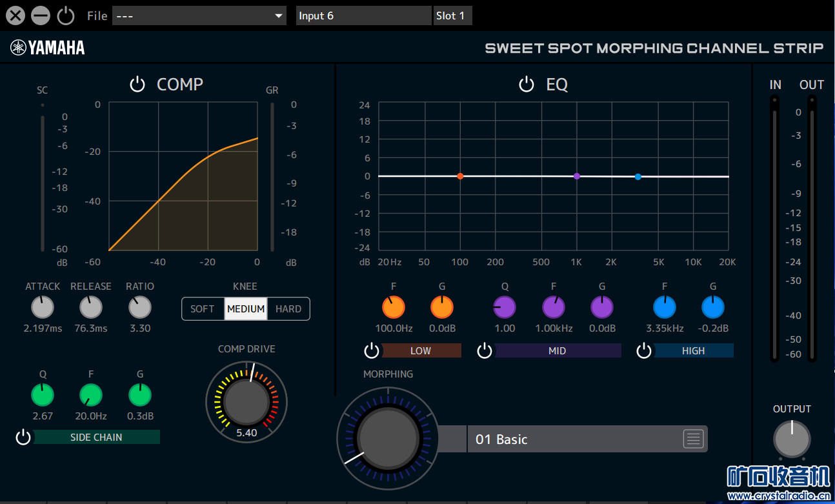Click the COMP DRIVE knob
This screenshot has width=835, height=504.
click(x=246, y=401)
